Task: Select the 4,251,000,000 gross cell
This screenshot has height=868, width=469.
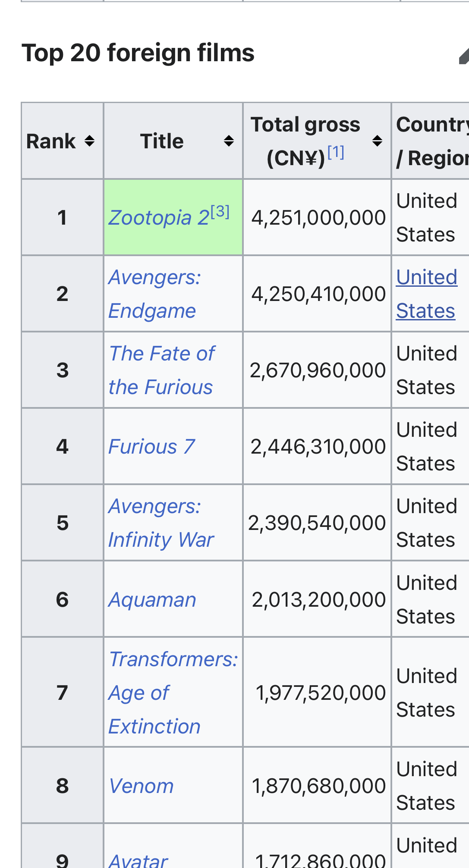Action: [318, 217]
